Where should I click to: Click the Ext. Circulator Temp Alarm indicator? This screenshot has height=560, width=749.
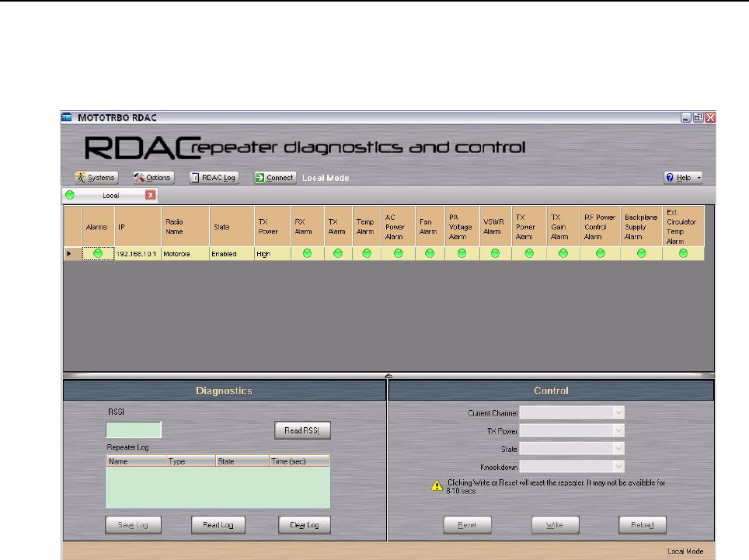[x=683, y=253]
